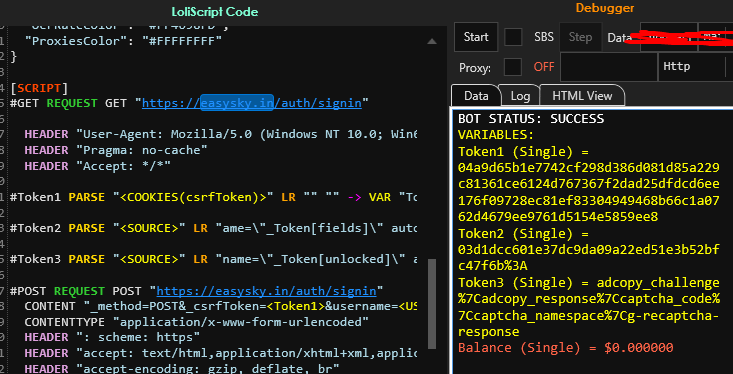Toggle the SBS checkbox
Screen dimensions: 733x374
513,37
